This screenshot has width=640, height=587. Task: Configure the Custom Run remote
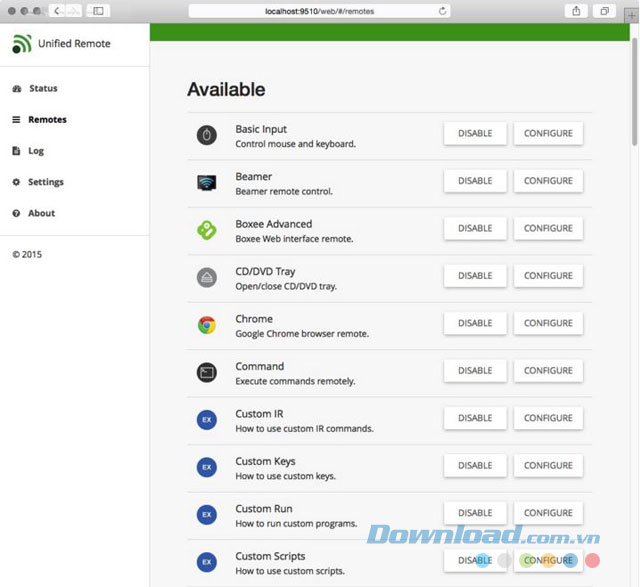click(548, 513)
